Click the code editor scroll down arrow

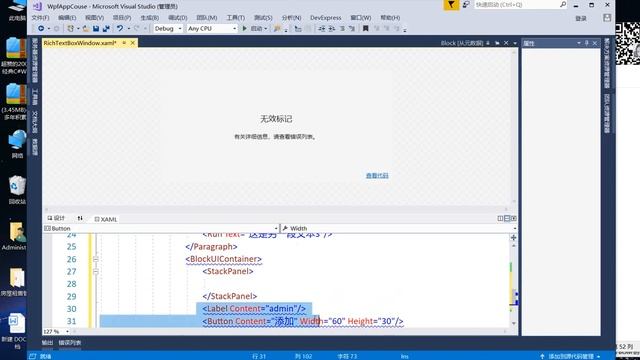coord(513,323)
